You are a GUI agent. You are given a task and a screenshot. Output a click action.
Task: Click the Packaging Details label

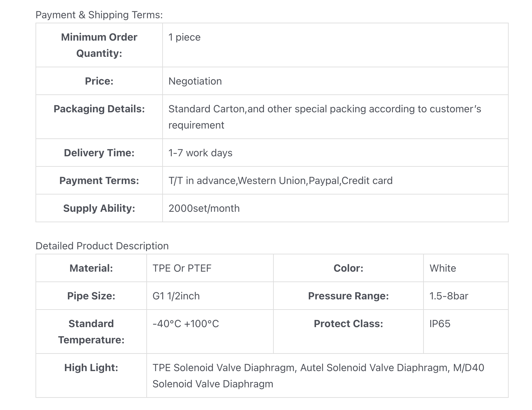[x=99, y=109]
